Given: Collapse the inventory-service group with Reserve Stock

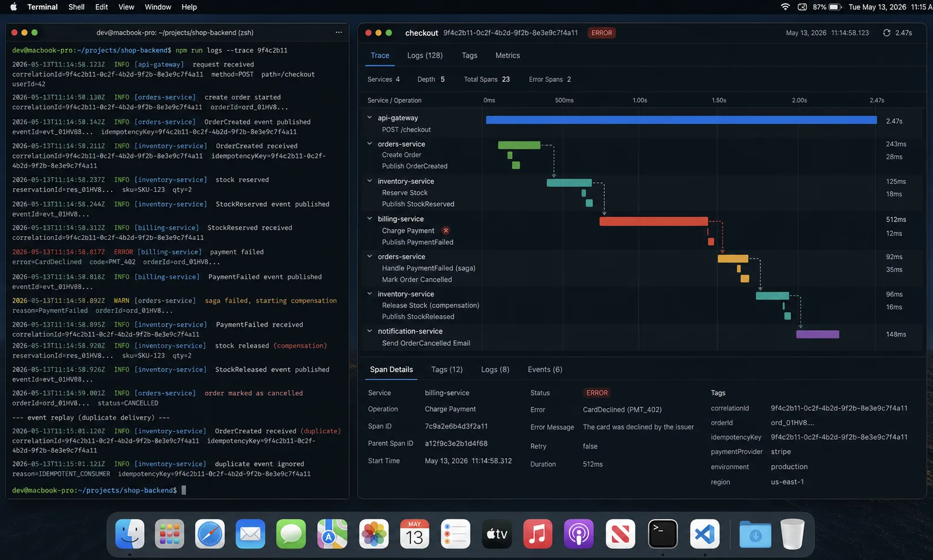Looking at the screenshot, I should point(369,181).
